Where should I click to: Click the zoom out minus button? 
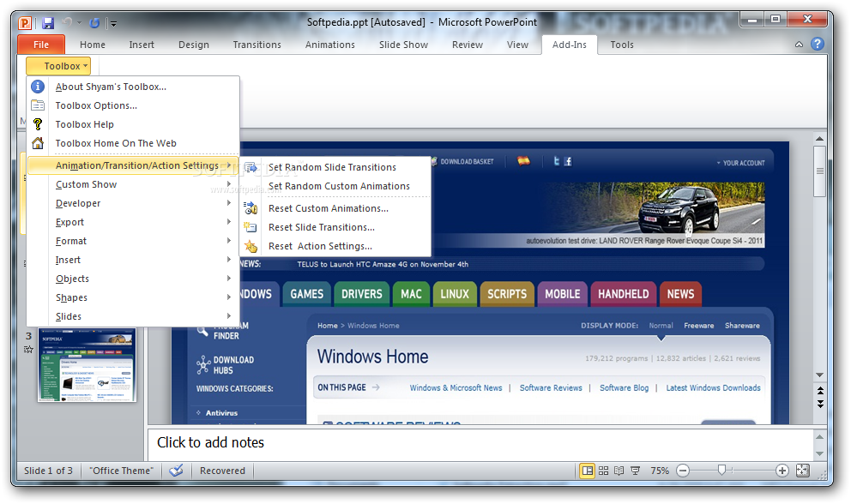coord(684,471)
